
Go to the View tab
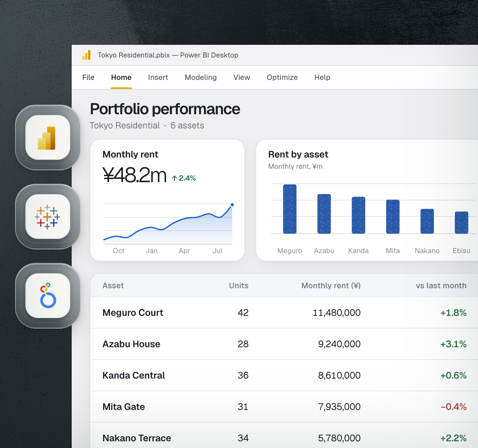click(x=242, y=77)
